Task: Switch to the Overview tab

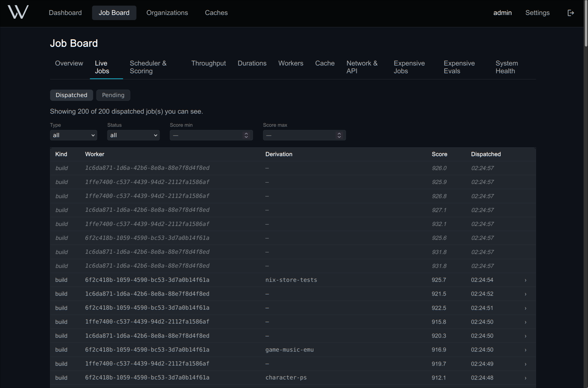Action: pos(69,63)
